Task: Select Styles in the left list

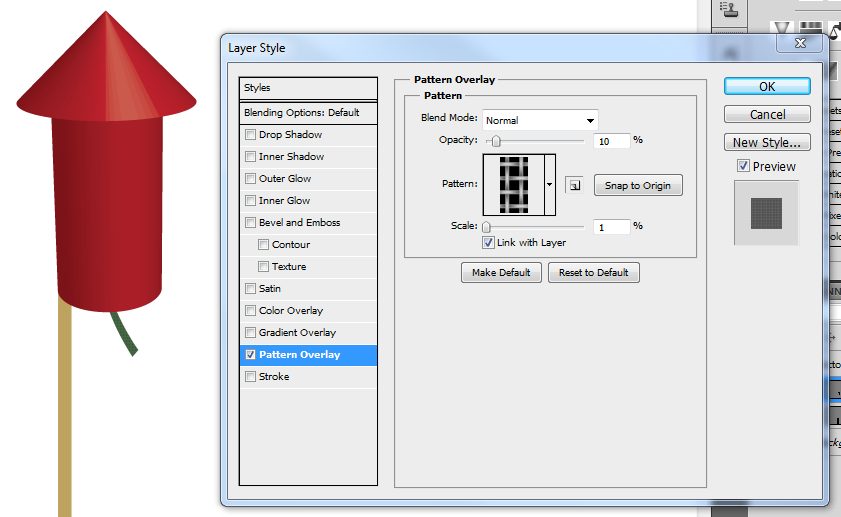Action: tap(308, 88)
